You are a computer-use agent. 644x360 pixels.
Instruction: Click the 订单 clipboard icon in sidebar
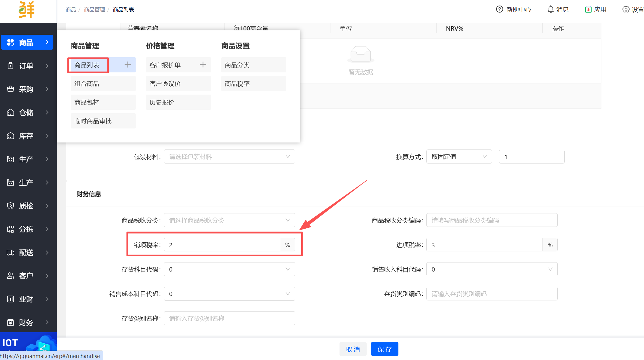point(10,66)
